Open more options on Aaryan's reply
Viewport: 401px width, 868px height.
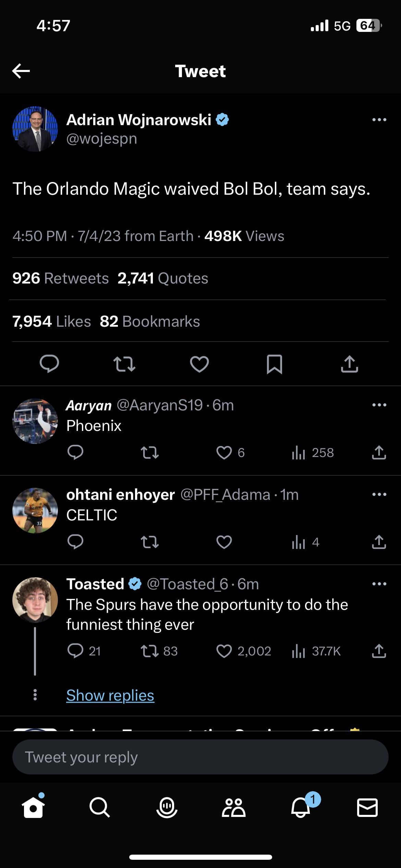click(379, 405)
